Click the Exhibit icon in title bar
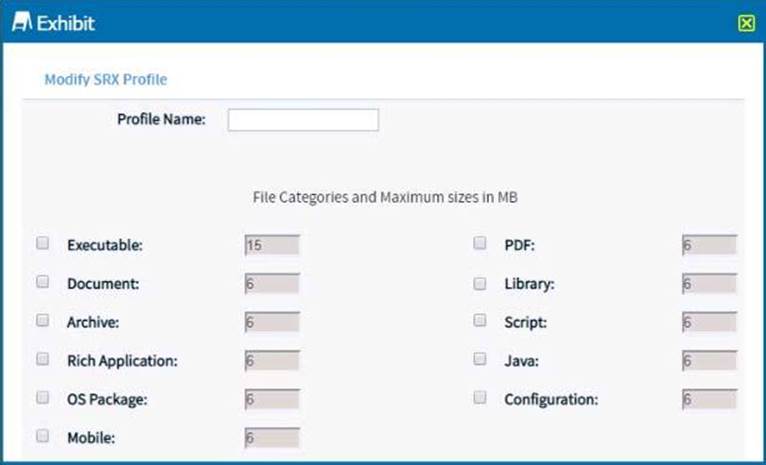Screen dimensions: 766x465 point(19,23)
